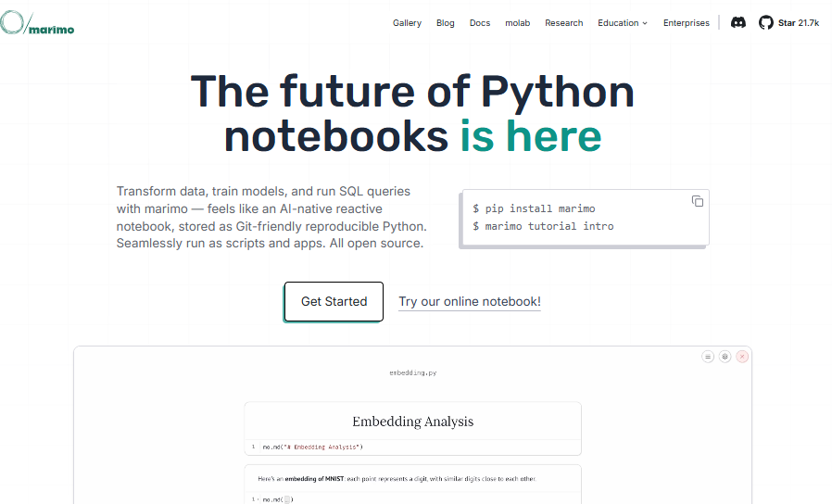
Task: Go home via the marimo logo
Action: click(x=37, y=23)
